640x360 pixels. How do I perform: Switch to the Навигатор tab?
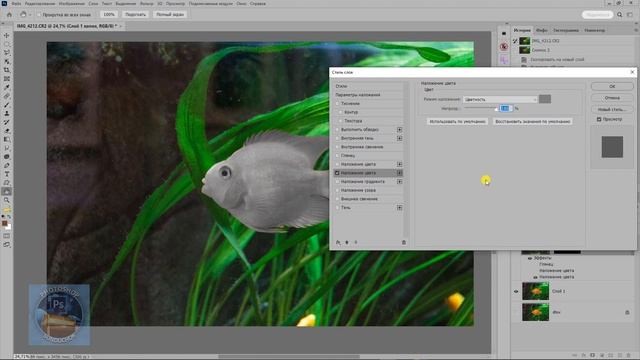click(x=595, y=30)
